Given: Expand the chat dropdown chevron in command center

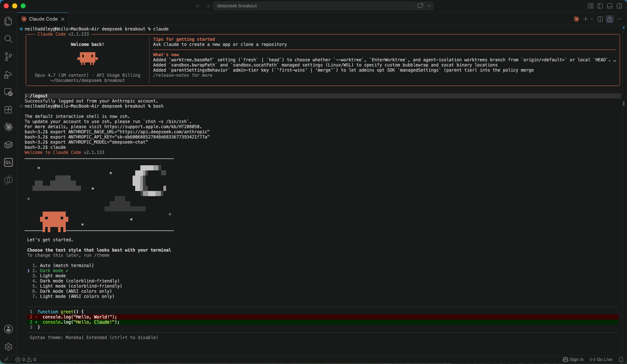Looking at the screenshot, I should coord(429,6).
